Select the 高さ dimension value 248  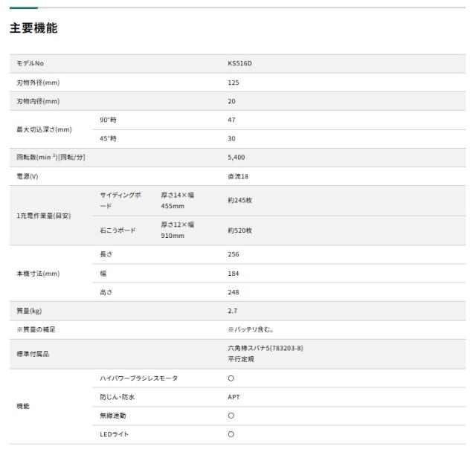tap(233, 292)
